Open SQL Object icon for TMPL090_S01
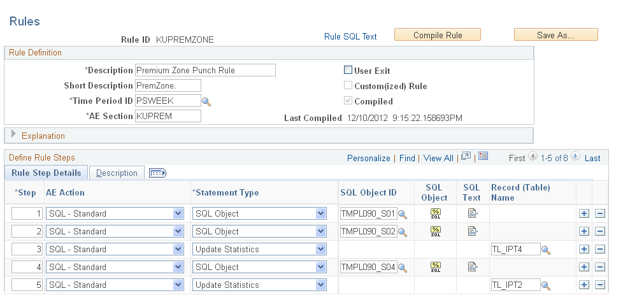Screen dimensions: 644x300 click(x=435, y=213)
